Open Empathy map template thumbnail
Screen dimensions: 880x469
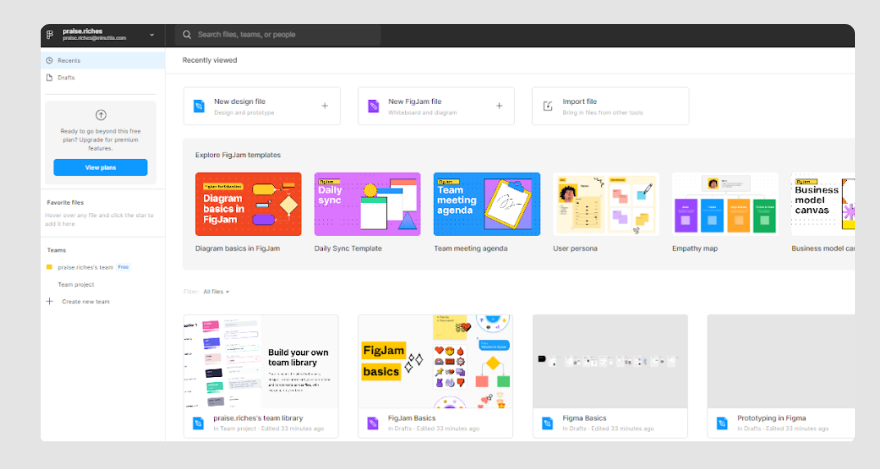coord(725,204)
